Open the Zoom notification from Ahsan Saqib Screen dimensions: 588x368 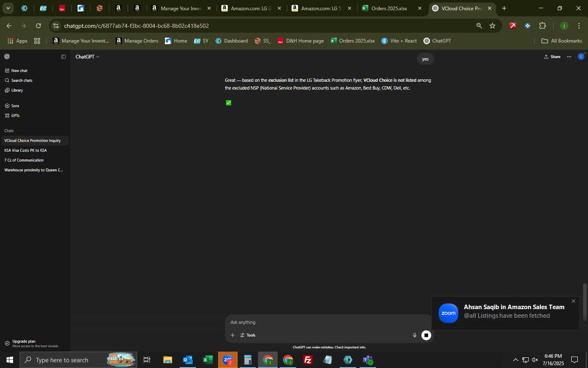point(506,313)
